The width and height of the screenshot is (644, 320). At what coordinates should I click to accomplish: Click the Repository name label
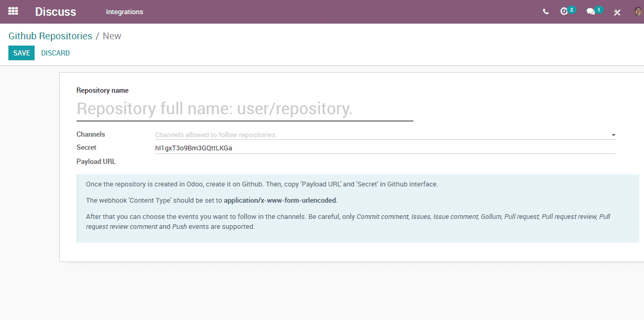tap(102, 91)
